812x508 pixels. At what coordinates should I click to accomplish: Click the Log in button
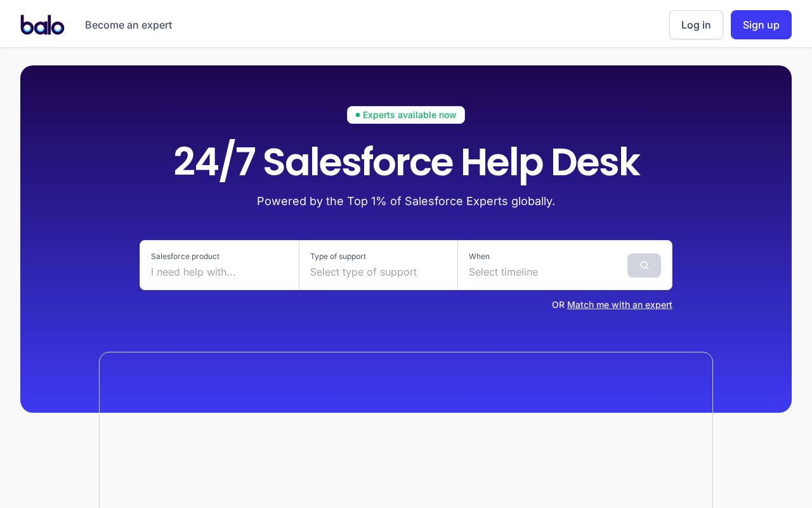(696, 25)
